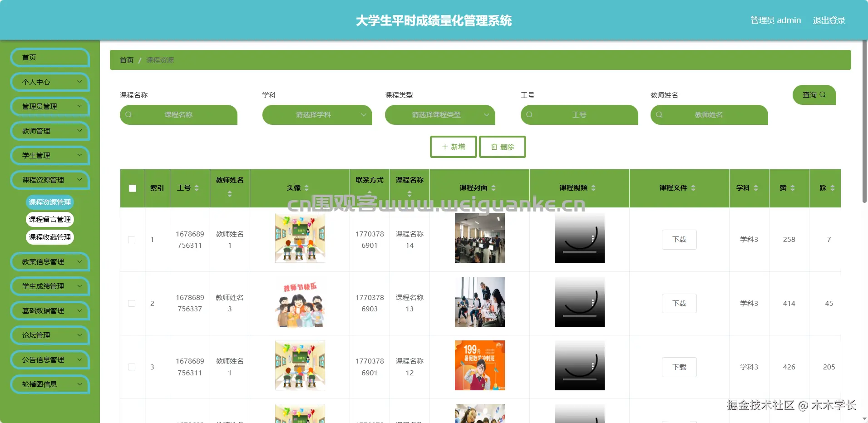This screenshot has width=868, height=423.
Task: Open 课程收藏管理 submenu item
Action: pyautogui.click(x=50, y=237)
